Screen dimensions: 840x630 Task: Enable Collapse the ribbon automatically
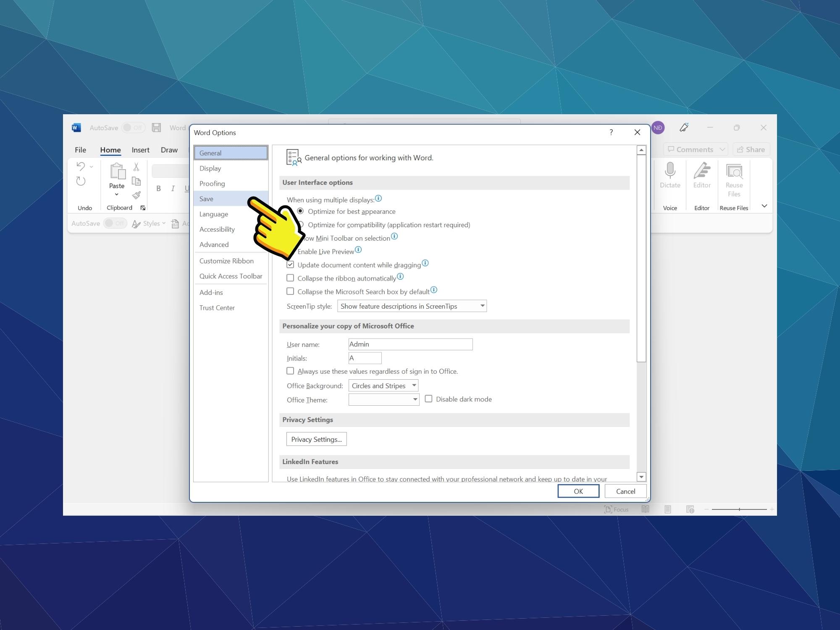pos(290,278)
